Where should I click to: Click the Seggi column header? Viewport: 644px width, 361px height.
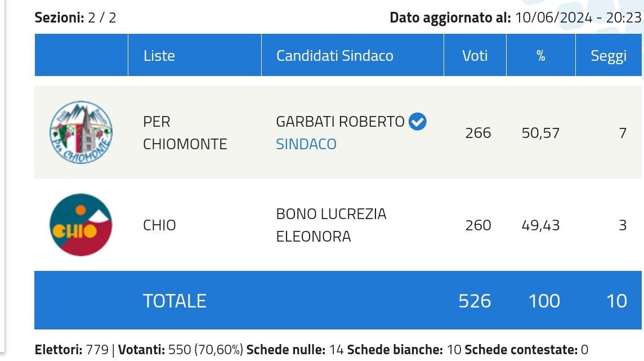coord(609,55)
